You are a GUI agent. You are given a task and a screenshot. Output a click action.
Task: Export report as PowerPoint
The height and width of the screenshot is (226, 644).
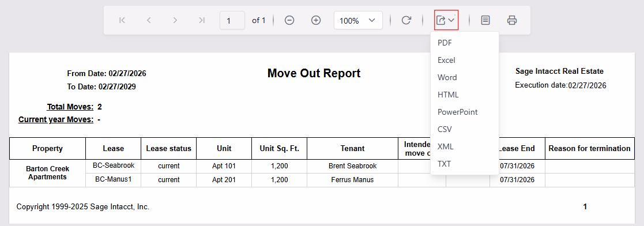[465, 112]
